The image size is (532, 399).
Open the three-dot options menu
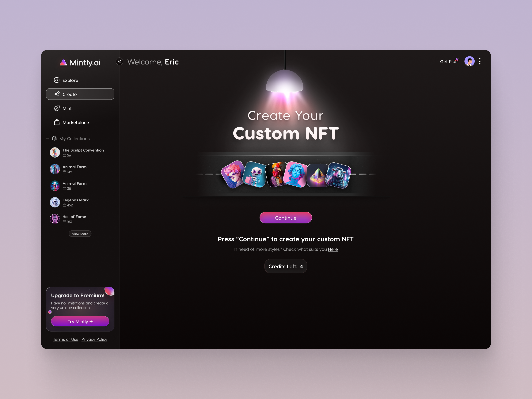(x=480, y=61)
